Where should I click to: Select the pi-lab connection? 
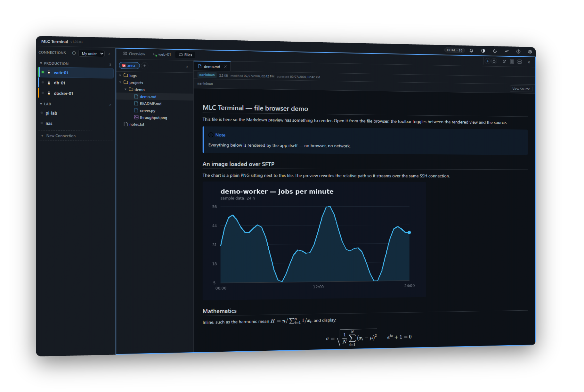[76, 113]
